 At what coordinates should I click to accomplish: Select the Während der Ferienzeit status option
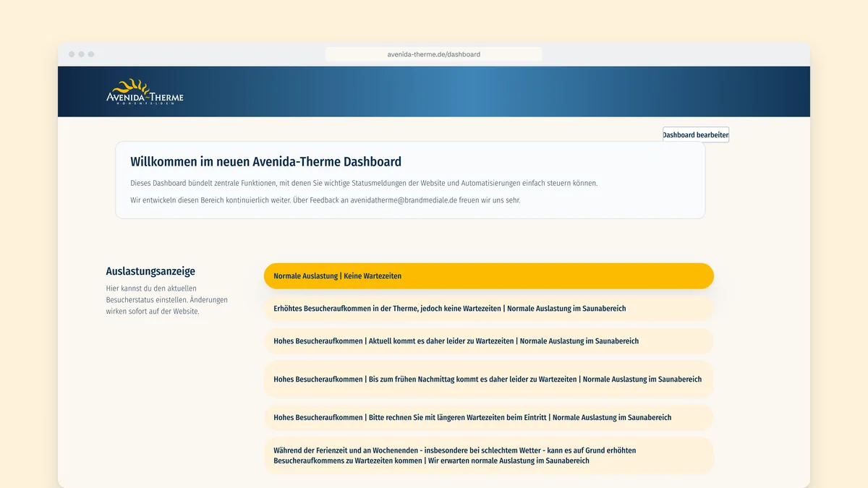coord(488,455)
